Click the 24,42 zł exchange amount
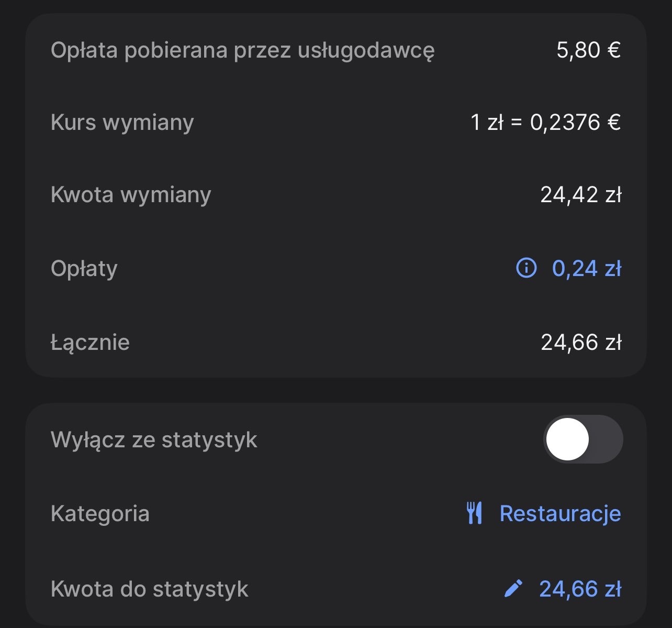The width and height of the screenshot is (672, 628). pos(581,194)
